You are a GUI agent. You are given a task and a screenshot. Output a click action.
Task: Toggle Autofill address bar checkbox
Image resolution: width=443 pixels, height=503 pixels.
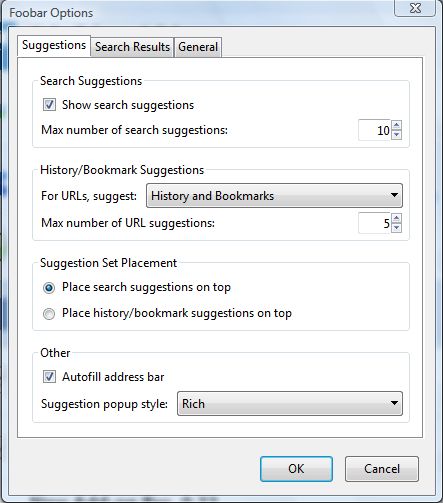coord(49,377)
